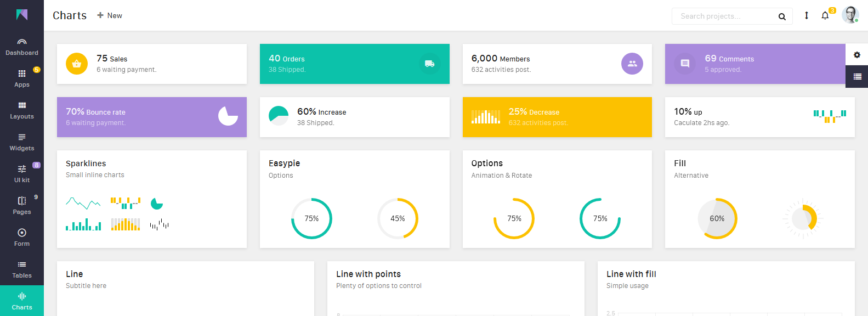This screenshot has height=316, width=868.
Task: Expand the Pages sidebar menu
Action: [x=22, y=205]
